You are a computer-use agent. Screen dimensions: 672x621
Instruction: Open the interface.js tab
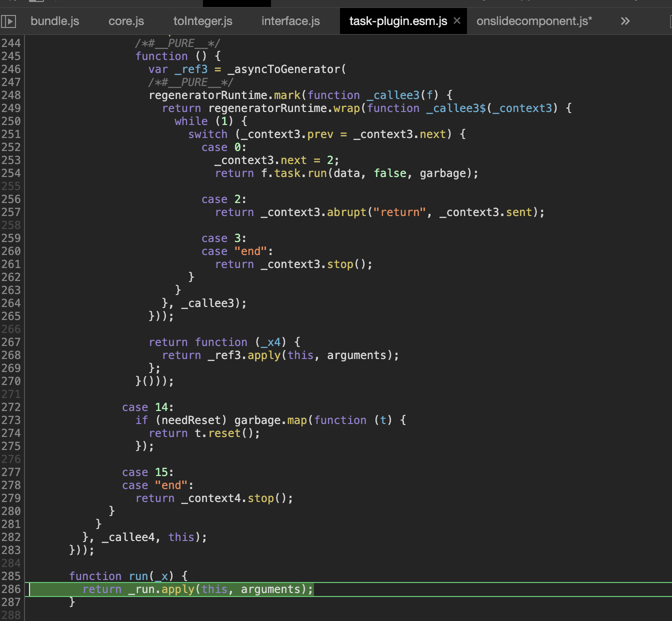pos(290,21)
